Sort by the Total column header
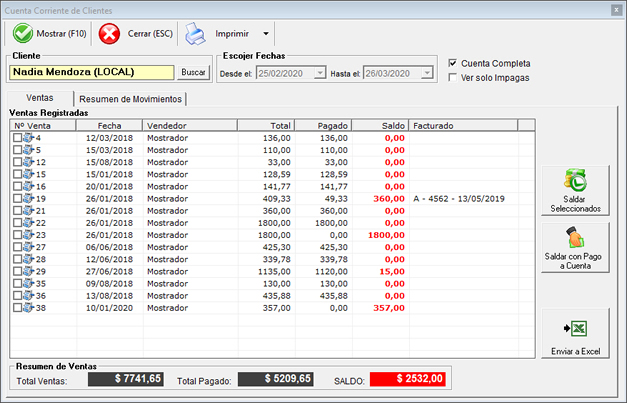 coord(266,126)
